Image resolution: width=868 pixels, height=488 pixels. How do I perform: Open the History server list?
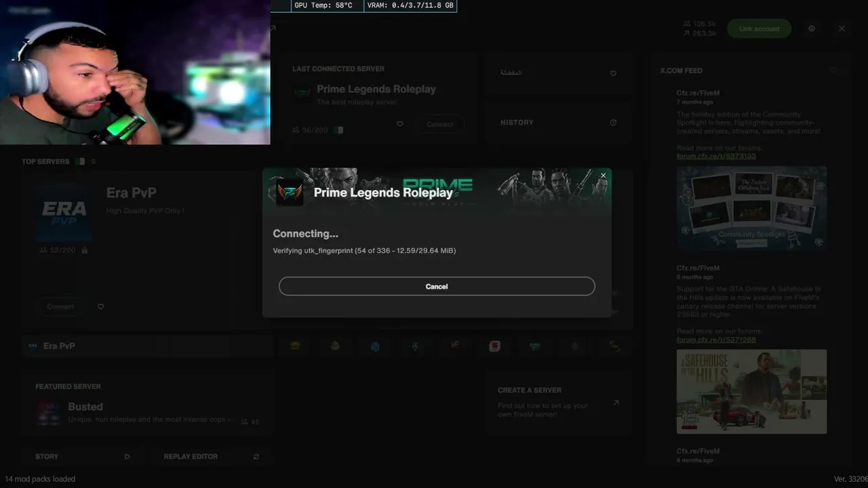[x=558, y=123]
